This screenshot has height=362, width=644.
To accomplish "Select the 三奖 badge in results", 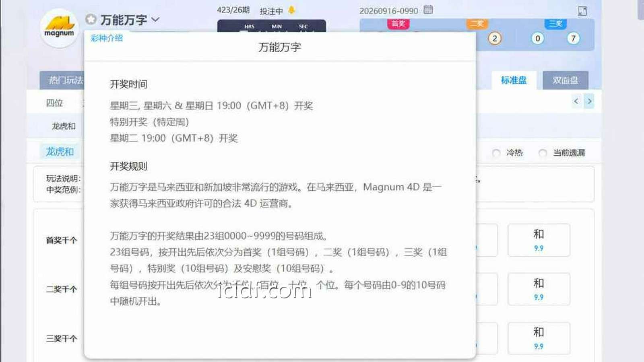I will (556, 24).
